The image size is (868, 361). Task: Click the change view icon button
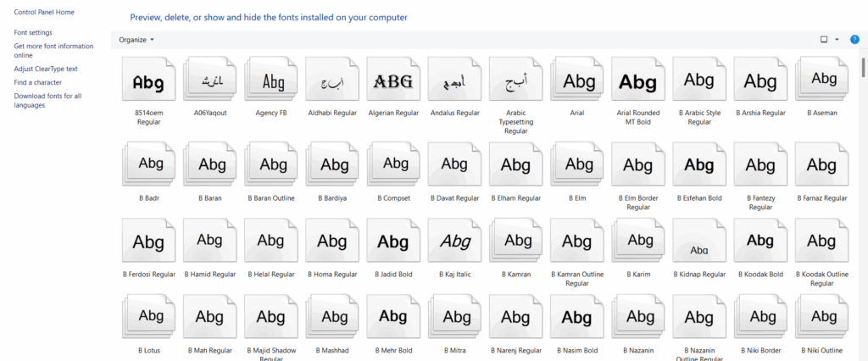(824, 40)
